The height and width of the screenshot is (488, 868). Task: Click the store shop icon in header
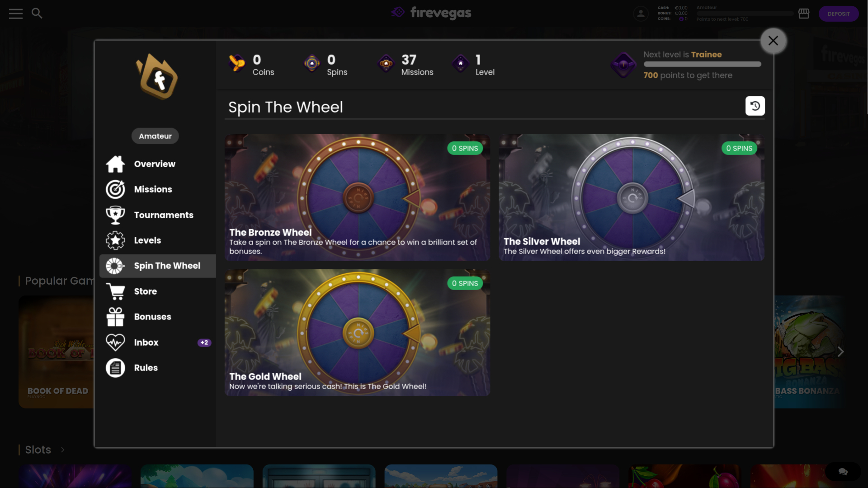click(x=804, y=14)
